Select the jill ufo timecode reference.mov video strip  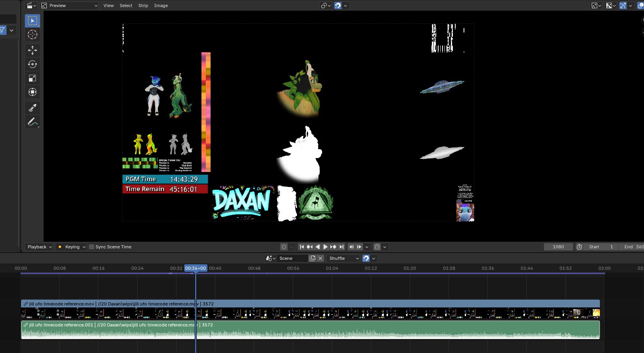[310, 309]
